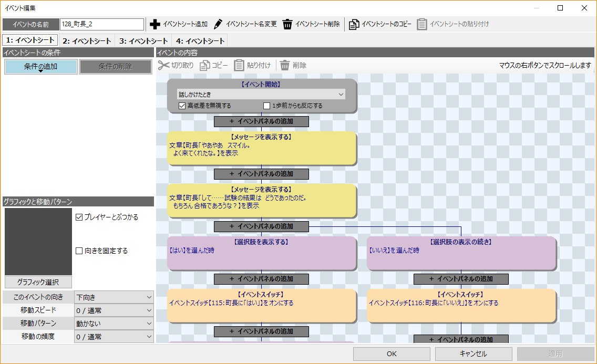Screen dimensions: 597x364
Task: Select the message panel やあやあ スマイル
Action: tap(261, 148)
